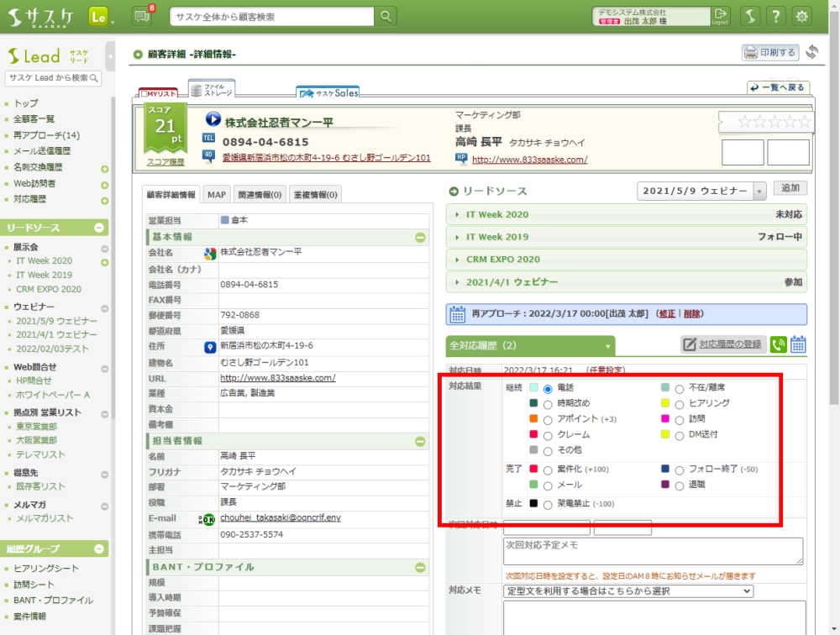This screenshot has width=840, height=635.
Task: Select the 不在/離席 radio button
Action: (679, 388)
